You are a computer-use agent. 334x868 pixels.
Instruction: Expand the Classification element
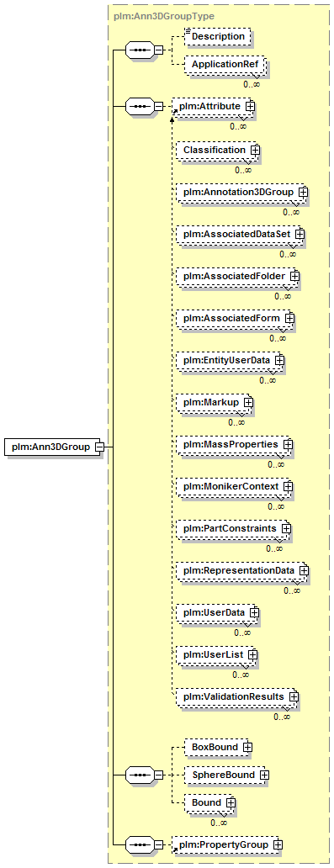click(256, 150)
